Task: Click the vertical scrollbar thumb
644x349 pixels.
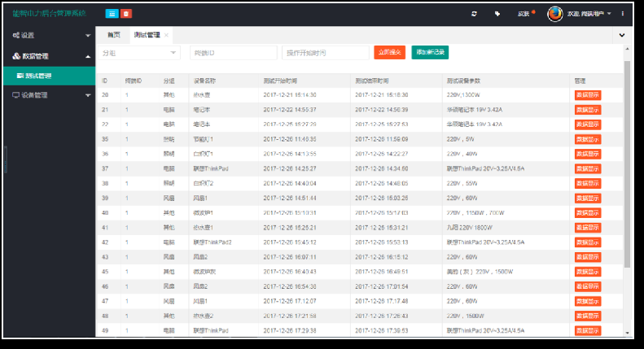Action: pyautogui.click(x=627, y=164)
